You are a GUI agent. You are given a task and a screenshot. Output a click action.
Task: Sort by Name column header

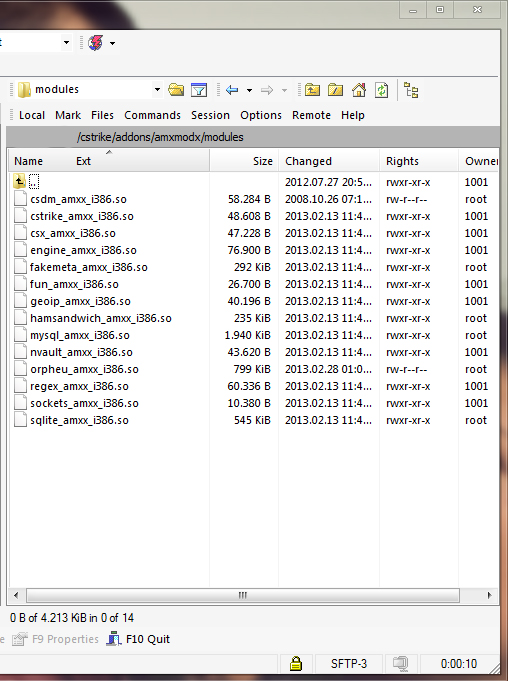28,161
